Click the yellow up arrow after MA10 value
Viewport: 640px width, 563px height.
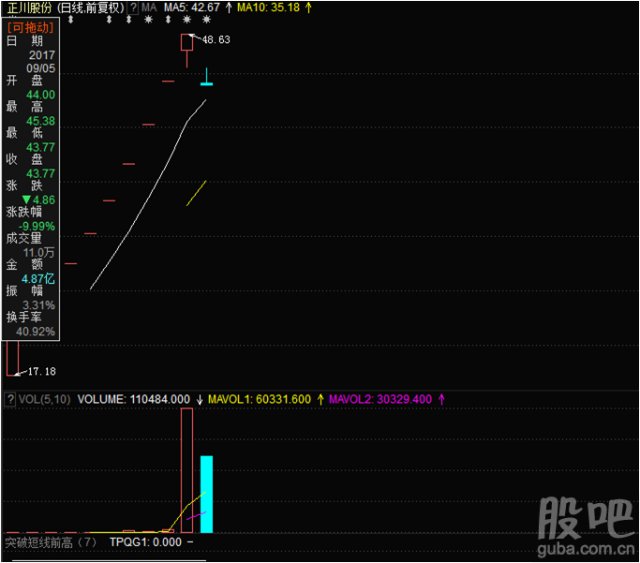click(308, 7)
